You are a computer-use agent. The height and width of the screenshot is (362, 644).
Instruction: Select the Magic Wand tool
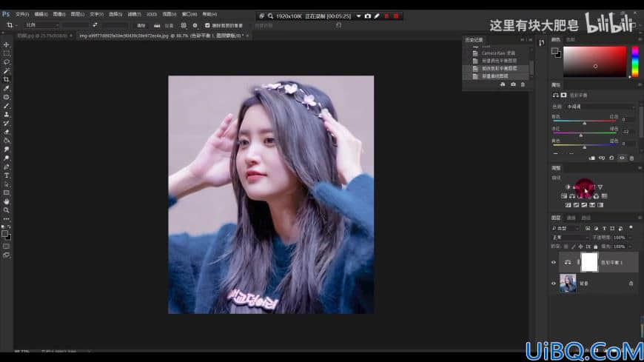[6, 70]
